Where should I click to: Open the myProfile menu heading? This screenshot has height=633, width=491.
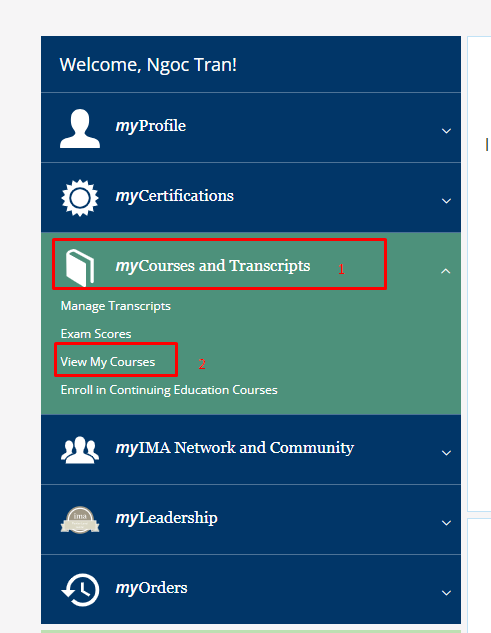(x=151, y=126)
